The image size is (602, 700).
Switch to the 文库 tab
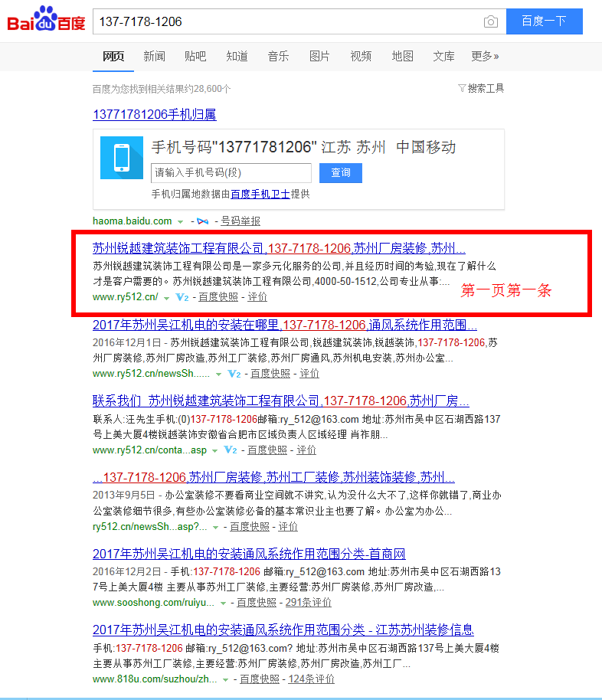pyautogui.click(x=444, y=56)
